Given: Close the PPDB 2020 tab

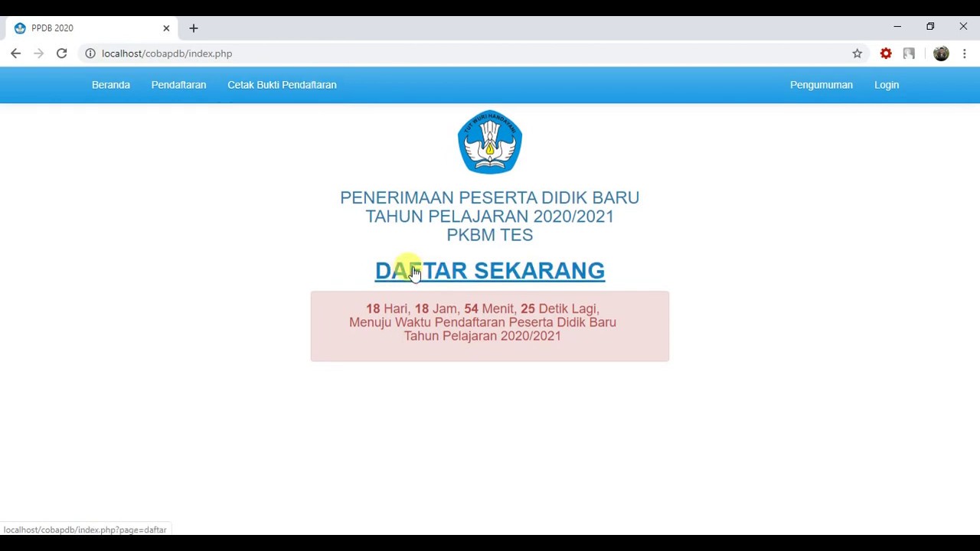Looking at the screenshot, I should (166, 28).
